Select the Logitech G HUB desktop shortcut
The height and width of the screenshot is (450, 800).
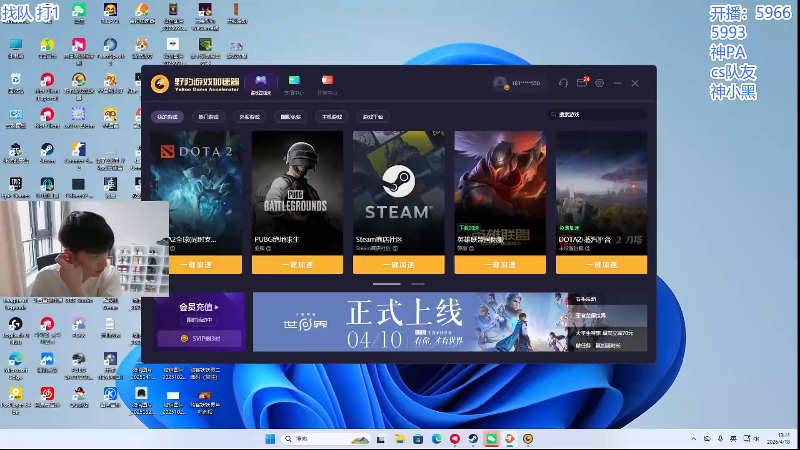(15, 330)
